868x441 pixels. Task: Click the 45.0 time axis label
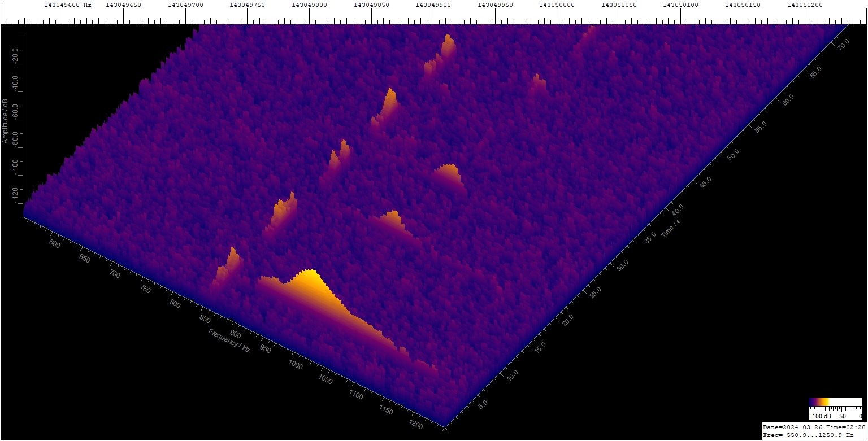(x=705, y=182)
